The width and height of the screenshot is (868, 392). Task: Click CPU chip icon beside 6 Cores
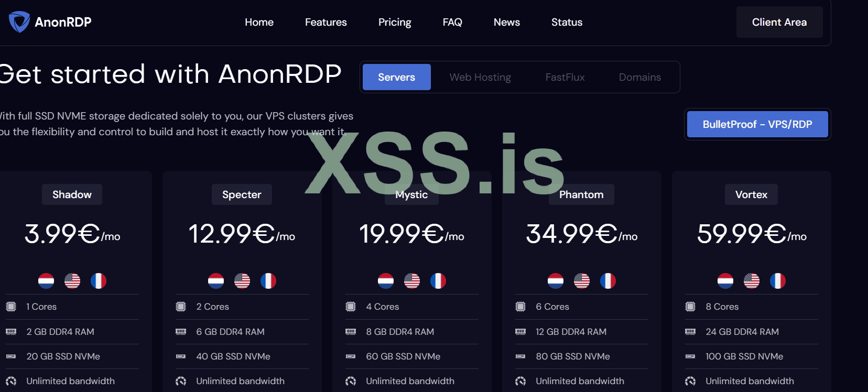coord(520,307)
